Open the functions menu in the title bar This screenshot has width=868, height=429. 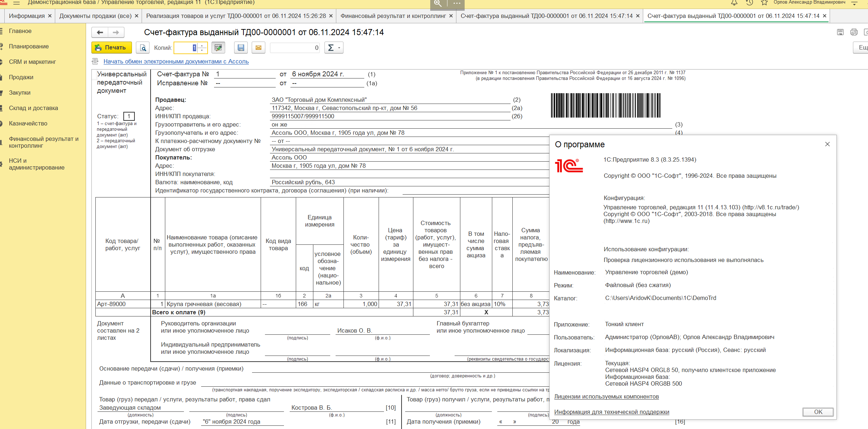pyautogui.click(x=16, y=3)
